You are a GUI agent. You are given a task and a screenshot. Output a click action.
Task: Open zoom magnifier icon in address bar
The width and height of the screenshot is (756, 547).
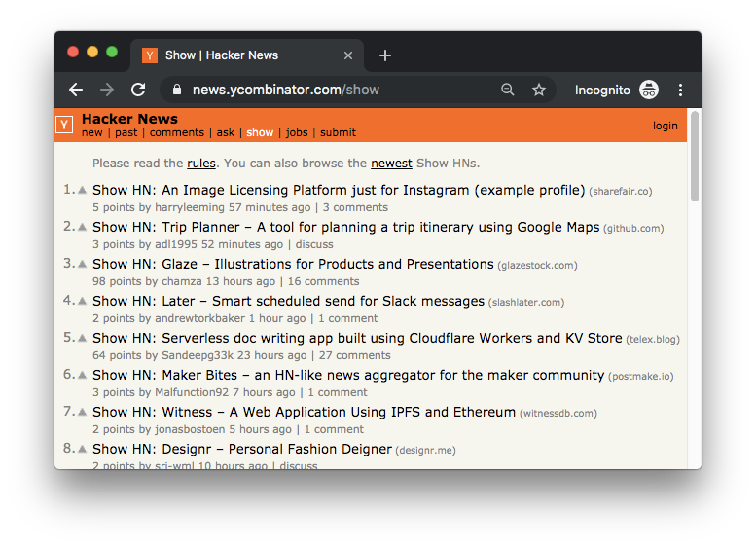tap(508, 90)
